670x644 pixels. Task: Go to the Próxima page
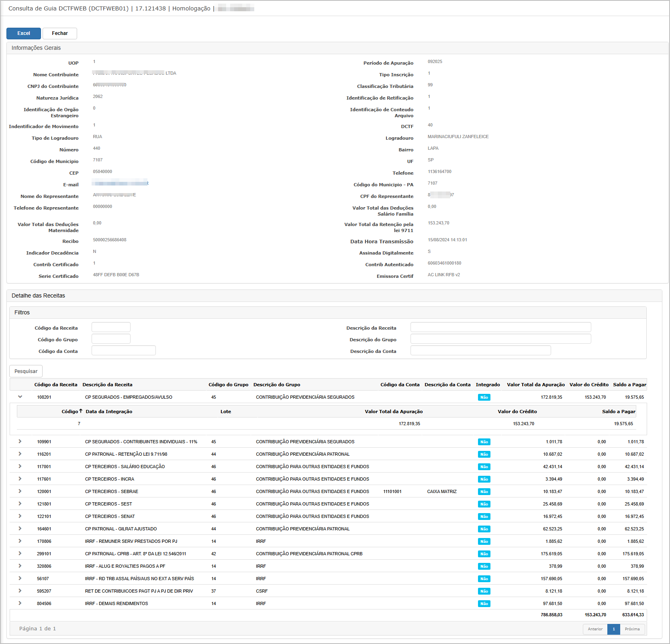tap(632, 629)
